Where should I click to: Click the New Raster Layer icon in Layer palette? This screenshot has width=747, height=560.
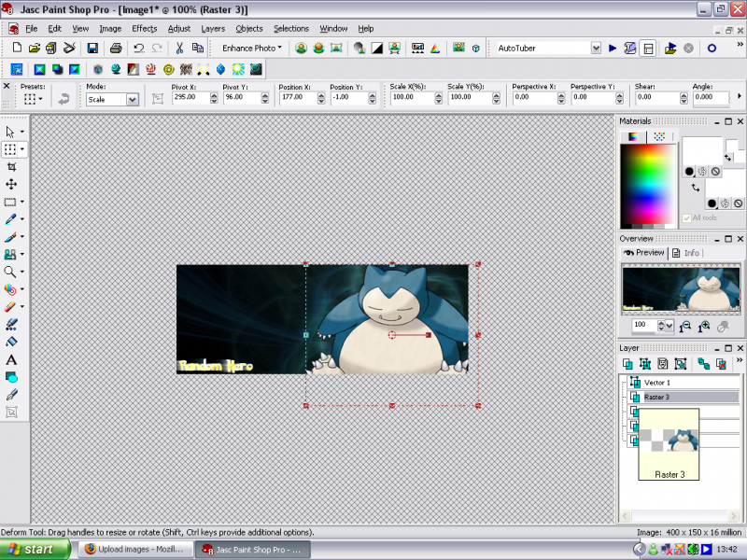[x=627, y=364]
